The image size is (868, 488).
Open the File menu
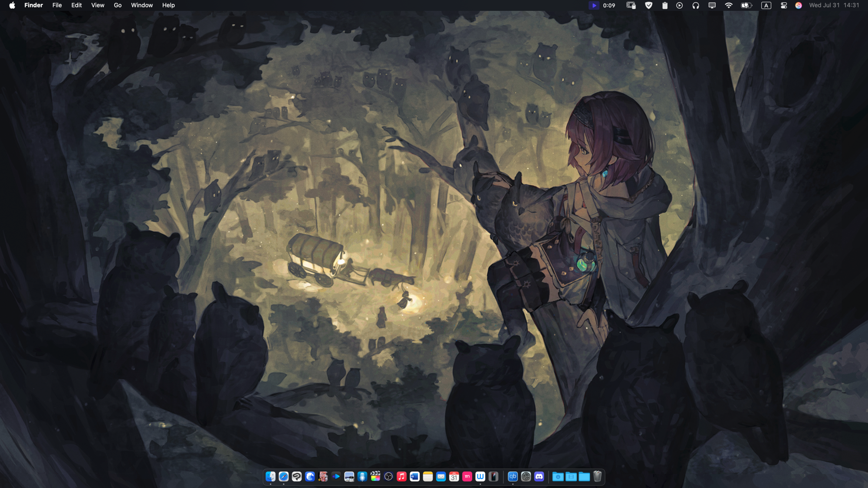point(57,6)
